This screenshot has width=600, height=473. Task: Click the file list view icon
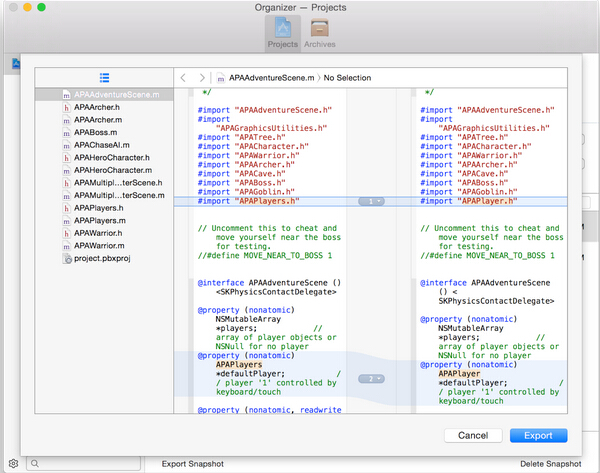point(104,77)
